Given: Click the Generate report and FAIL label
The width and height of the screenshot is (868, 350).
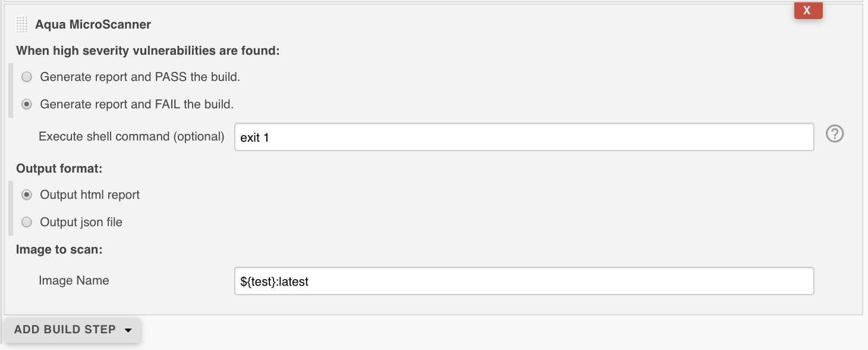Looking at the screenshot, I should pyautogui.click(x=137, y=104).
